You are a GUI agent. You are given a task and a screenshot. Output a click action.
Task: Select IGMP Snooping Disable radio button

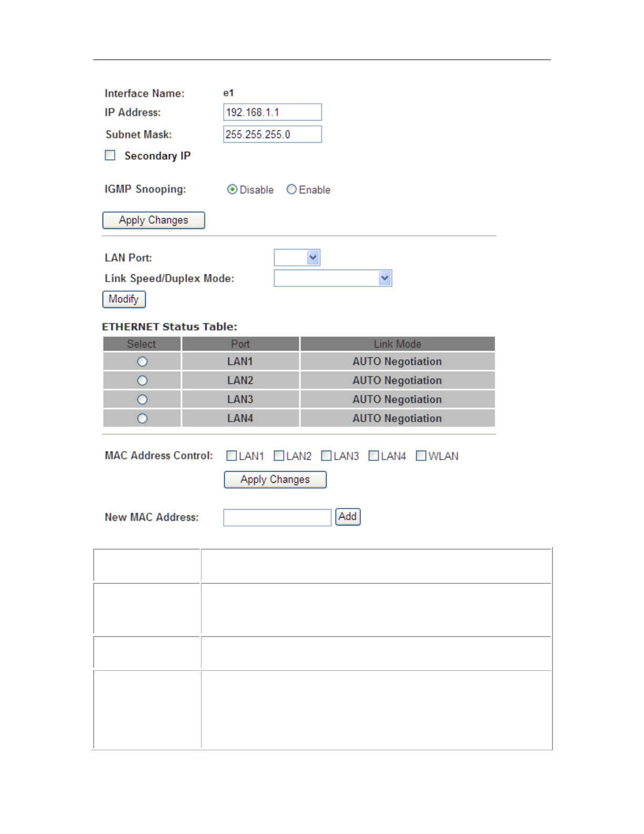click(232, 190)
